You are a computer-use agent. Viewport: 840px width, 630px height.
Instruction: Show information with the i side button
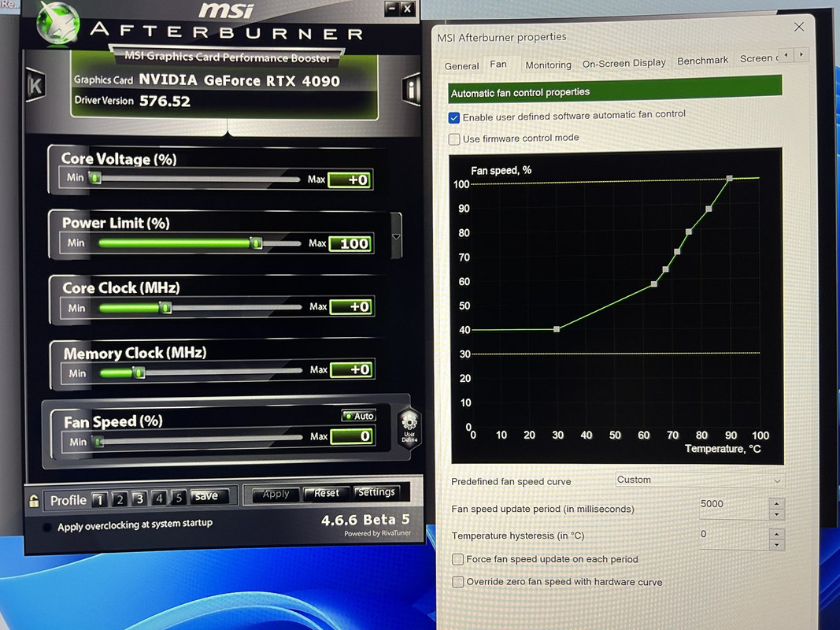click(412, 90)
